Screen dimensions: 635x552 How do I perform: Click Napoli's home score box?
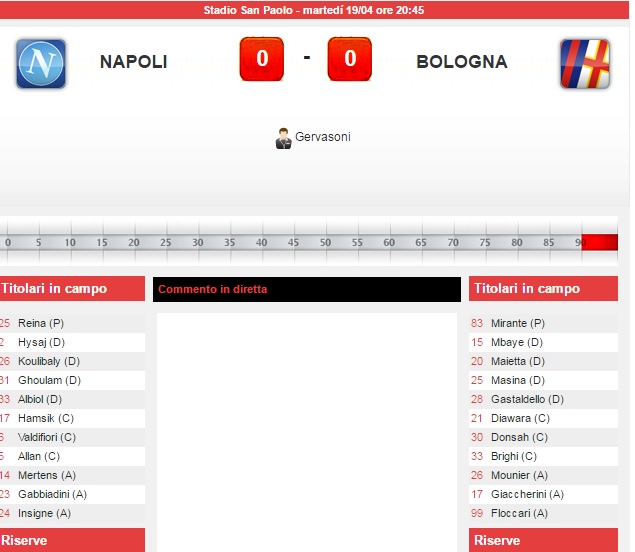tap(262, 59)
